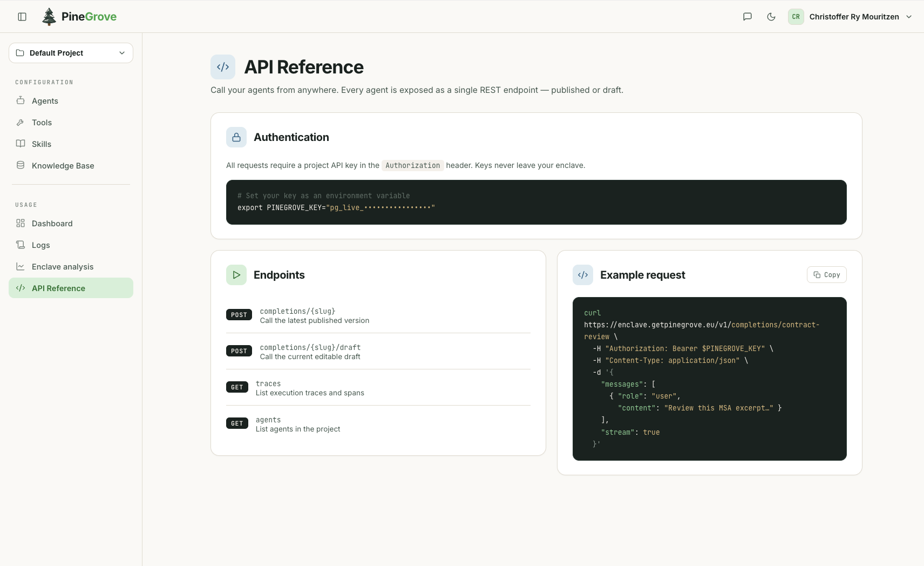Click the 'Review this MSA excerpt' content line
Viewport: 924px width, 566px height.
(700, 408)
